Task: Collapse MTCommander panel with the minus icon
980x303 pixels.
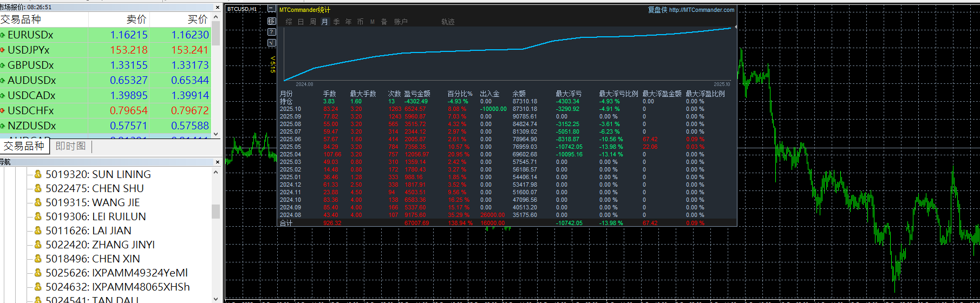Action: click(272, 9)
